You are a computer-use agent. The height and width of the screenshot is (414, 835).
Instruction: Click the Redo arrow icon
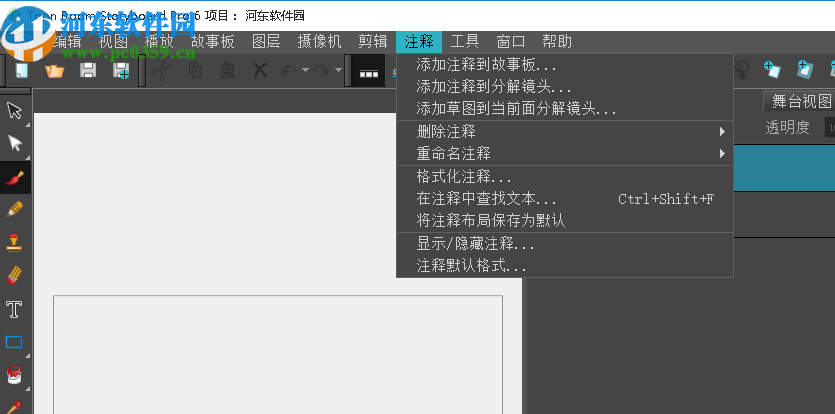click(322, 70)
